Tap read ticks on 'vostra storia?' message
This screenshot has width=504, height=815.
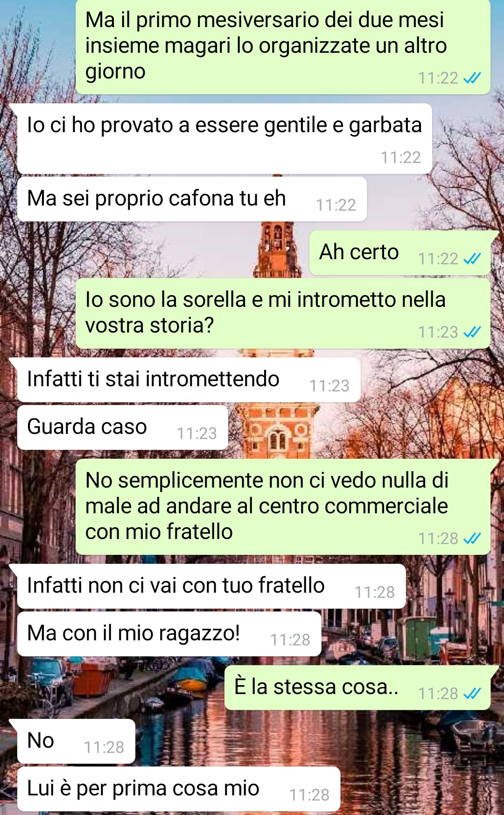472,332
